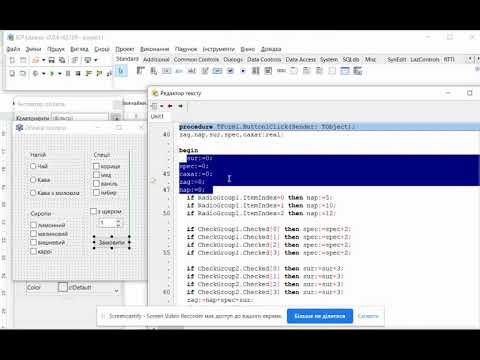Open the Інструменти menu
This screenshot has width=480, height=360.
[219, 49]
